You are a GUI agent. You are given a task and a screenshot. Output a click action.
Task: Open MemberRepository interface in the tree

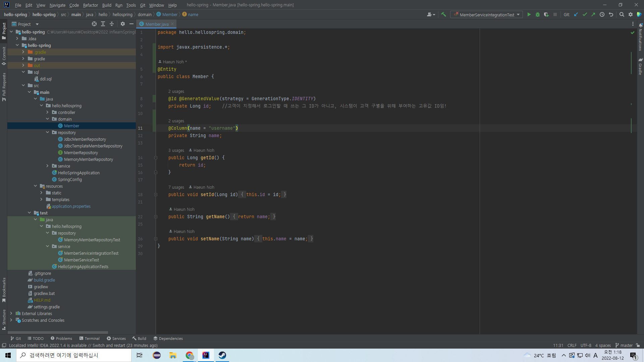click(x=81, y=153)
